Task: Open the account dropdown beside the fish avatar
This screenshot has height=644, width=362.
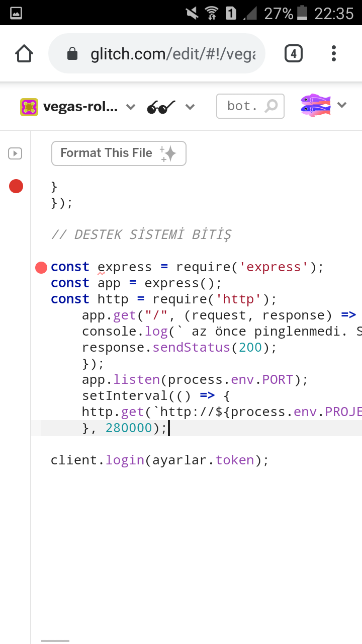Action: pos(342,105)
